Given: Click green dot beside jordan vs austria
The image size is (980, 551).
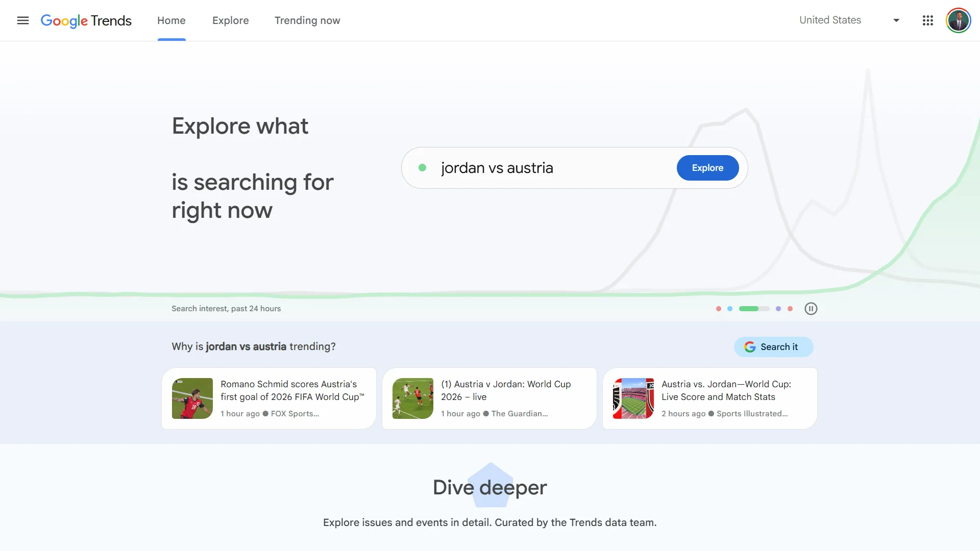Looking at the screenshot, I should point(422,168).
